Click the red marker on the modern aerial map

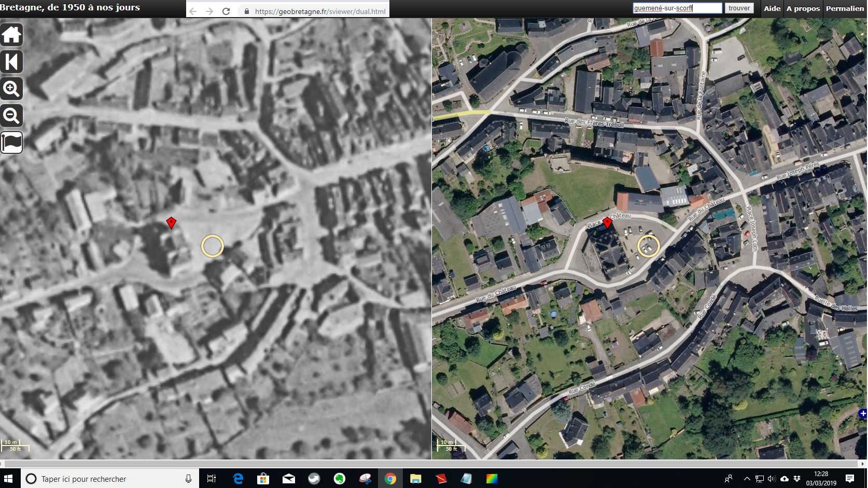pyautogui.click(x=607, y=222)
